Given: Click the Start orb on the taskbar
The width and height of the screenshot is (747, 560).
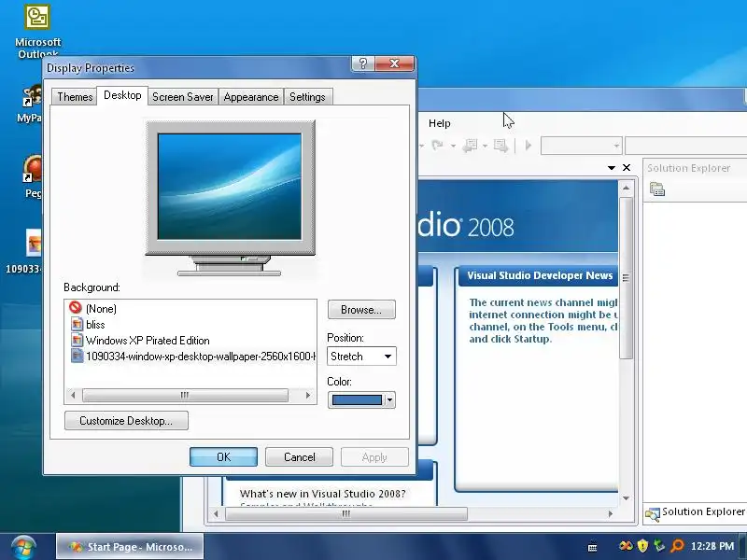Looking at the screenshot, I should click(x=23, y=547).
